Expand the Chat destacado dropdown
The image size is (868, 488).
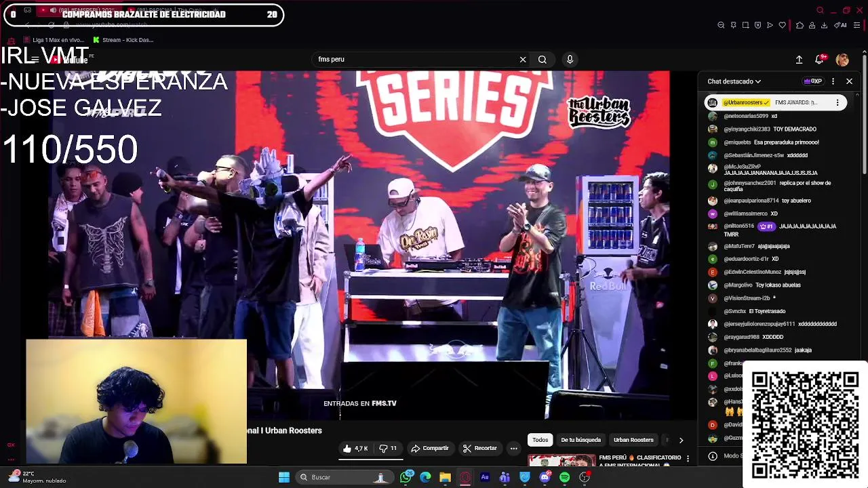click(734, 81)
